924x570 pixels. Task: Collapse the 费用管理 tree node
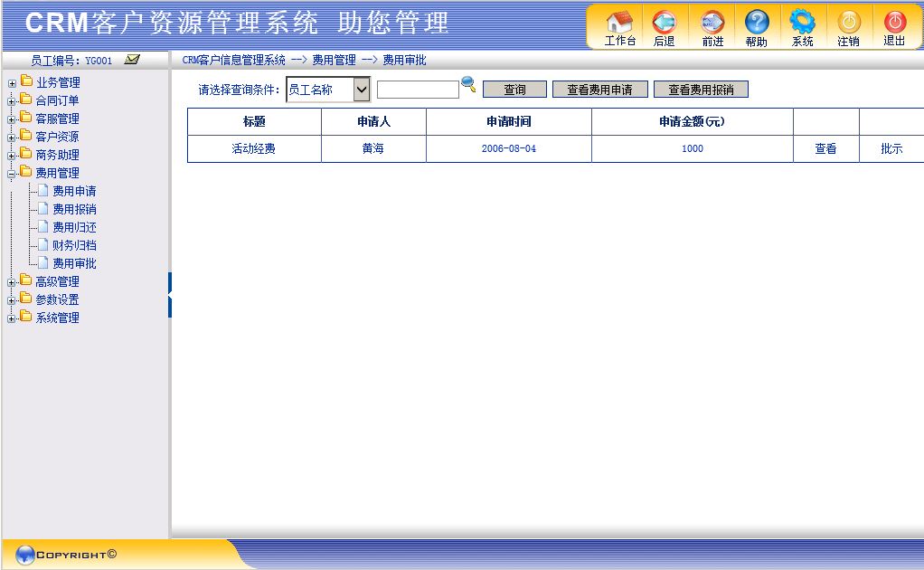pos(12,174)
